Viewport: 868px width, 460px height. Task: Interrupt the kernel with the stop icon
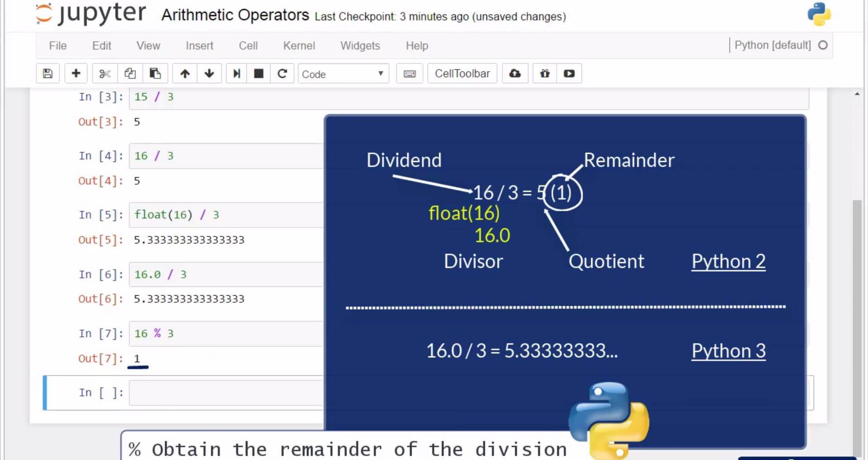pos(258,73)
